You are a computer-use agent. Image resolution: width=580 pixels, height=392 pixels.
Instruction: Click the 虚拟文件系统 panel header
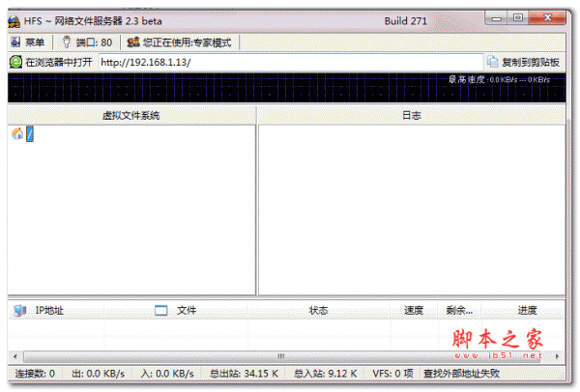click(131, 116)
